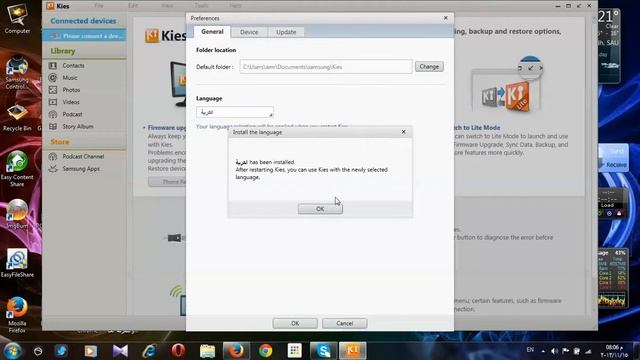The width and height of the screenshot is (640, 360).
Task: Confirm the Install the language dialog with OK
Action: 320,209
